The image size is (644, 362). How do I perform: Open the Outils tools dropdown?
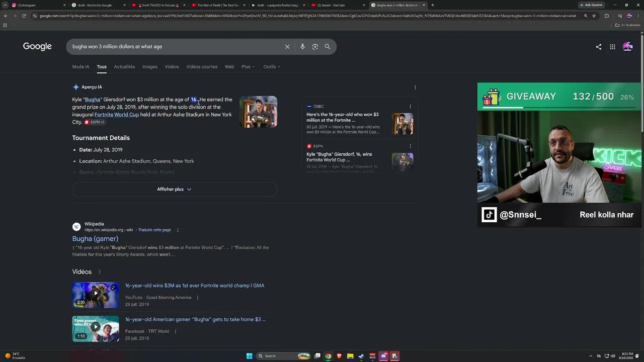point(272,67)
